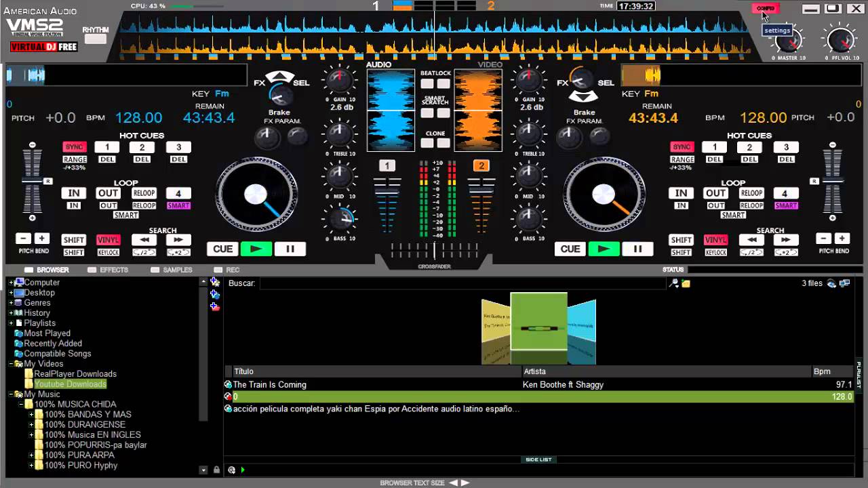Click right deck FX select down arrow
868x488 pixels.
(583, 96)
